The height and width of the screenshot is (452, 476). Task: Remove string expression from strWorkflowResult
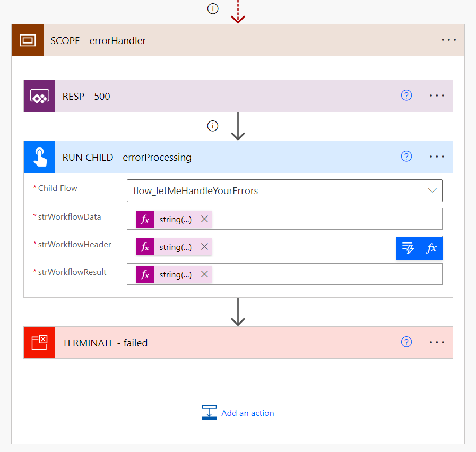(x=204, y=274)
